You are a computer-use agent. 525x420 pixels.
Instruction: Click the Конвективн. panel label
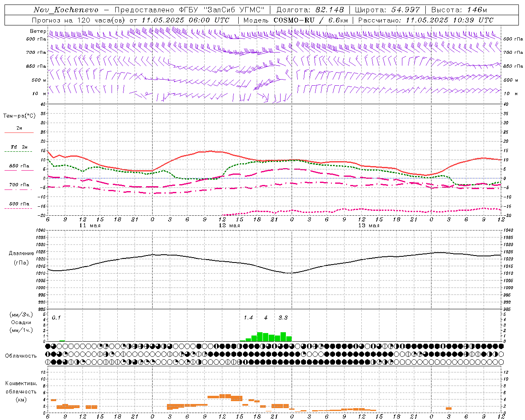[x=21, y=383]
